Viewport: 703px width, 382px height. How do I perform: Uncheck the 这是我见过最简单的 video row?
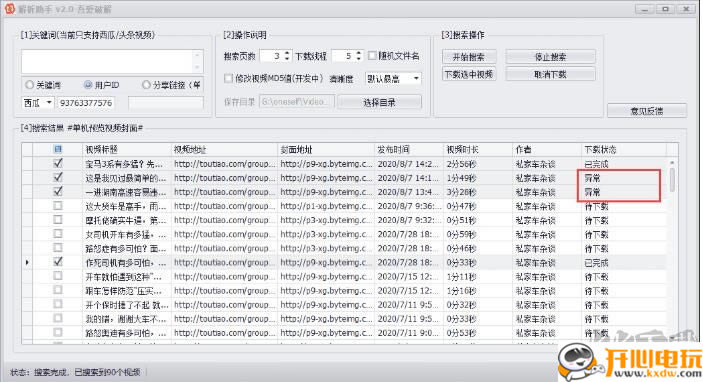point(58,178)
